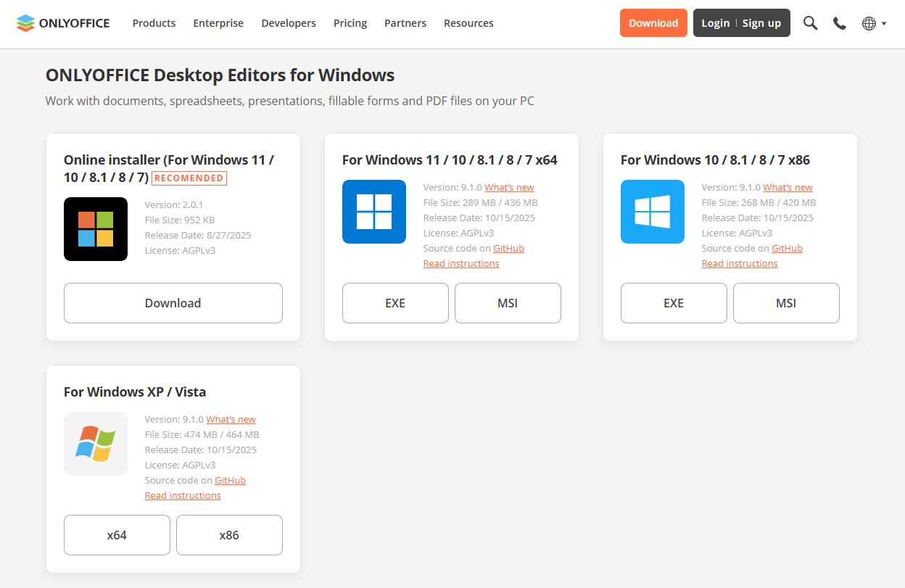Open the Developers menu
The image size is (905, 588).
pos(289,22)
